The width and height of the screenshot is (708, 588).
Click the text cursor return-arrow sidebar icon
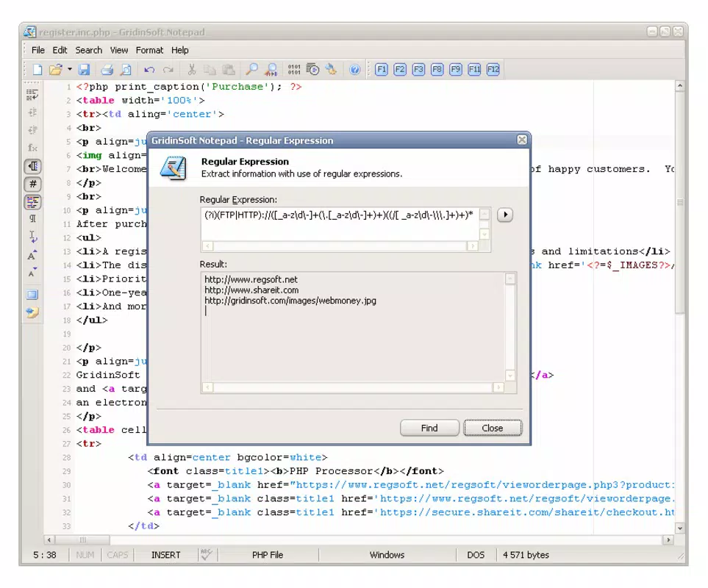[33, 237]
